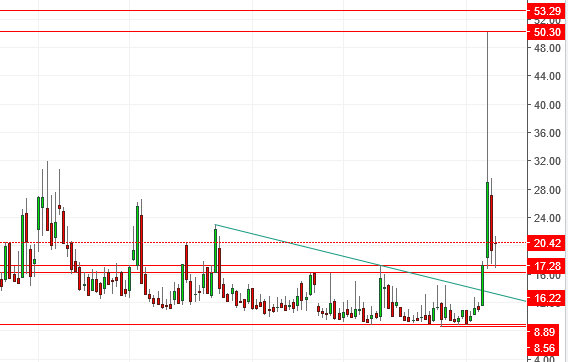568x362 pixels.
Task: Click the 36.00 axis value
Action: [547, 133]
